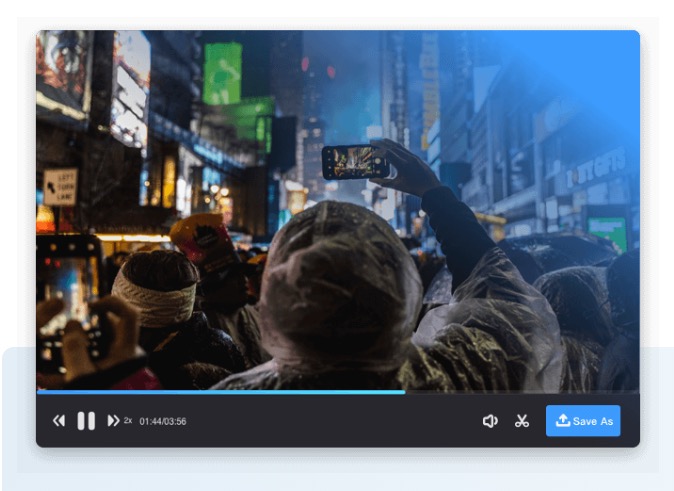Image resolution: width=674 pixels, height=491 pixels.
Task: Click the blue played portion of progress bar
Action: coord(220,391)
